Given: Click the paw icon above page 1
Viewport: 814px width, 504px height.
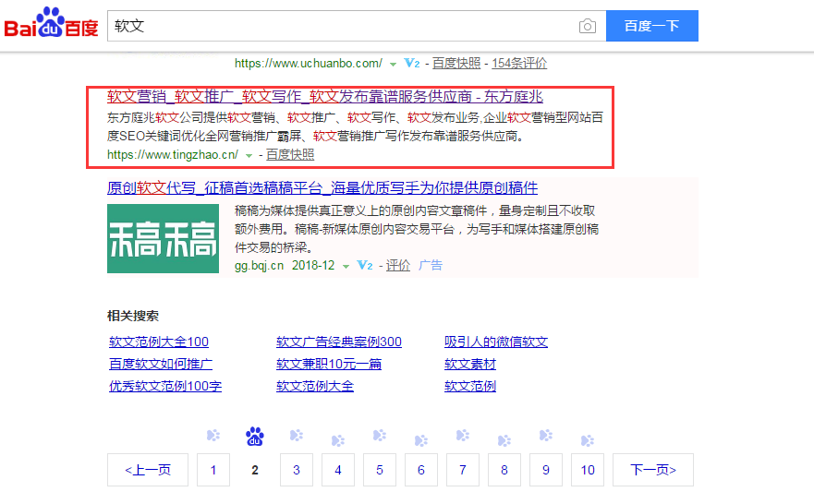Looking at the screenshot, I should [x=213, y=436].
